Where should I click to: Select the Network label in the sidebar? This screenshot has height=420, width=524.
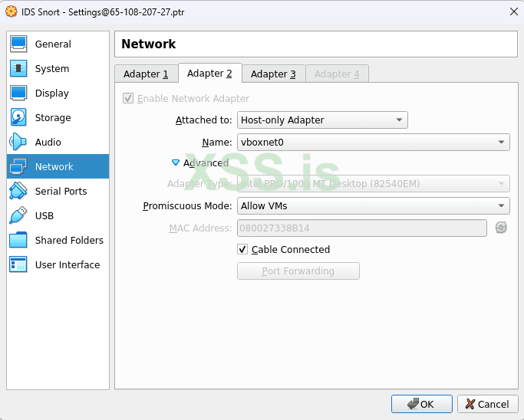tap(54, 166)
